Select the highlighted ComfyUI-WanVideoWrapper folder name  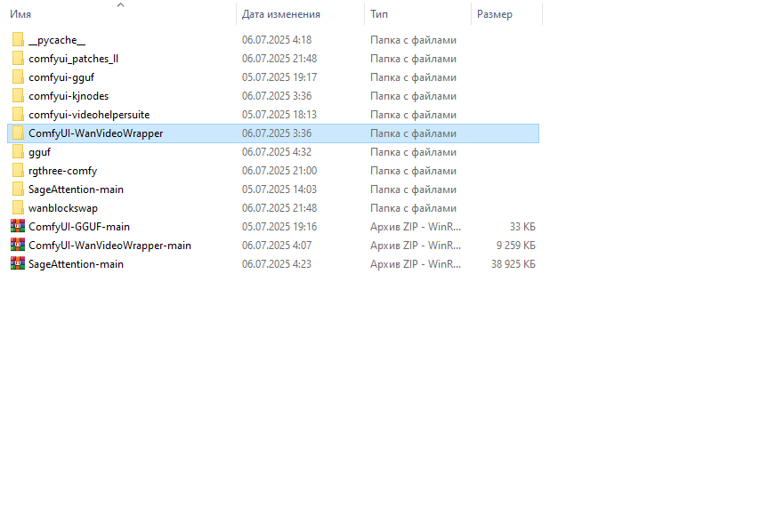[x=95, y=133]
